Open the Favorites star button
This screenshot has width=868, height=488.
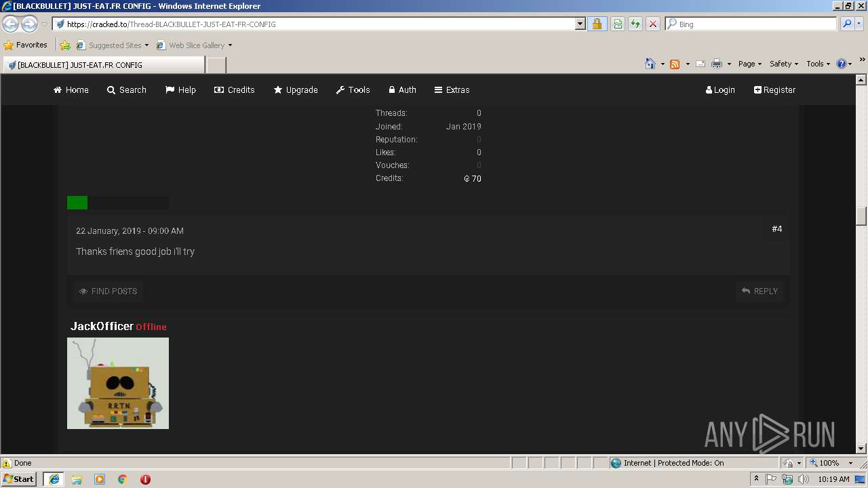click(26, 45)
